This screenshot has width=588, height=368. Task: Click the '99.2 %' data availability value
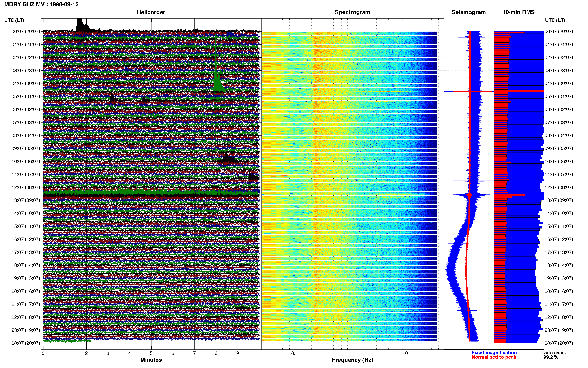(551, 357)
